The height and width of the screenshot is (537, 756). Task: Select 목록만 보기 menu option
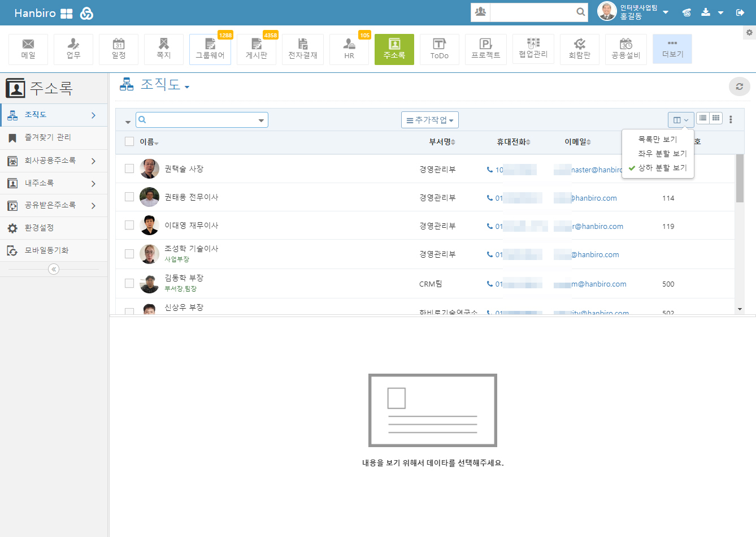click(657, 139)
